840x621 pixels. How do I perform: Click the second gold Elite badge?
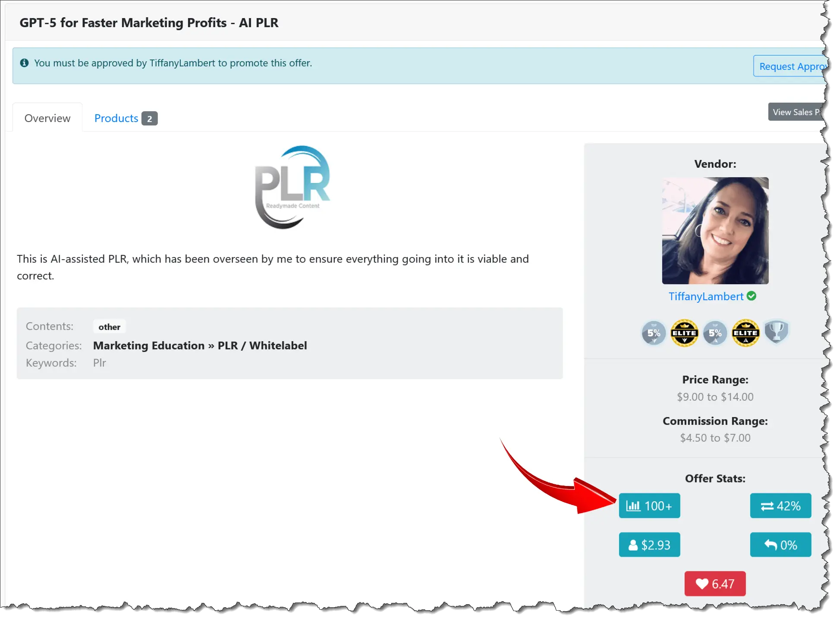[x=746, y=333]
